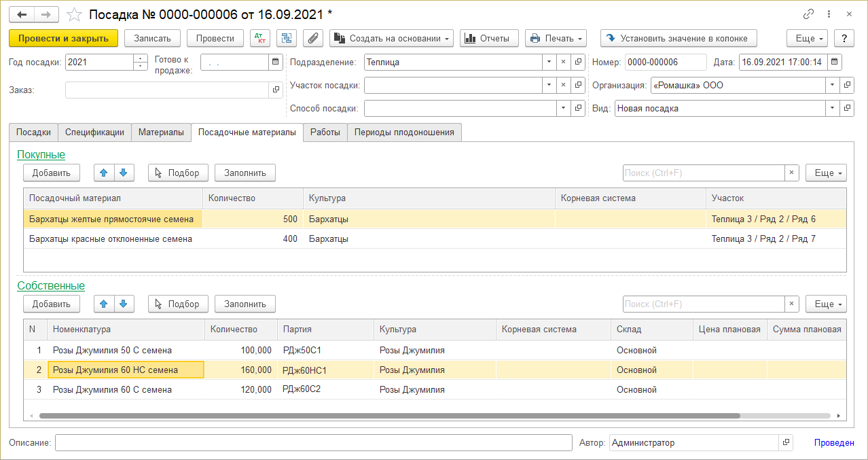
Task: Move row down in Собственные table
Action: [124, 304]
